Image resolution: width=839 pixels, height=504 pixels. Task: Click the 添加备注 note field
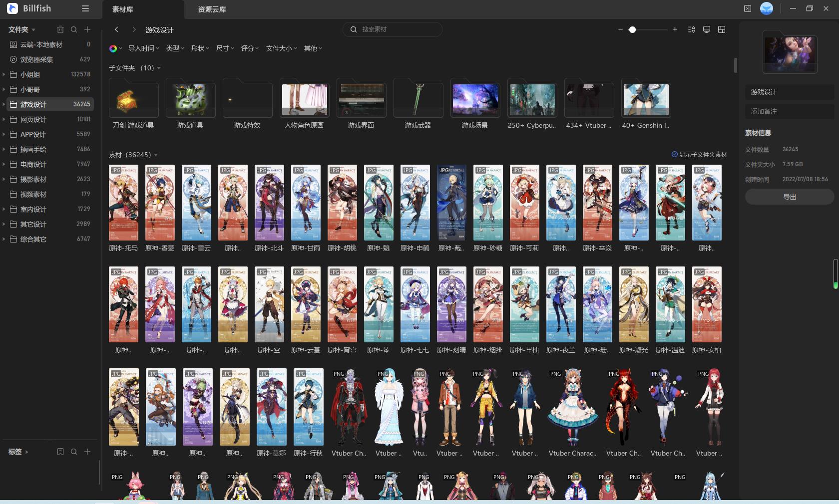click(790, 111)
